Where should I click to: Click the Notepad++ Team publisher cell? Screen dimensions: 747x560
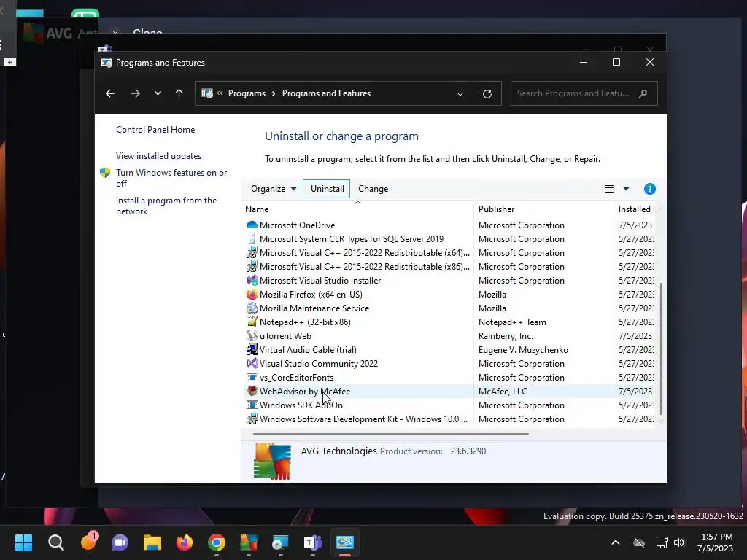512,322
